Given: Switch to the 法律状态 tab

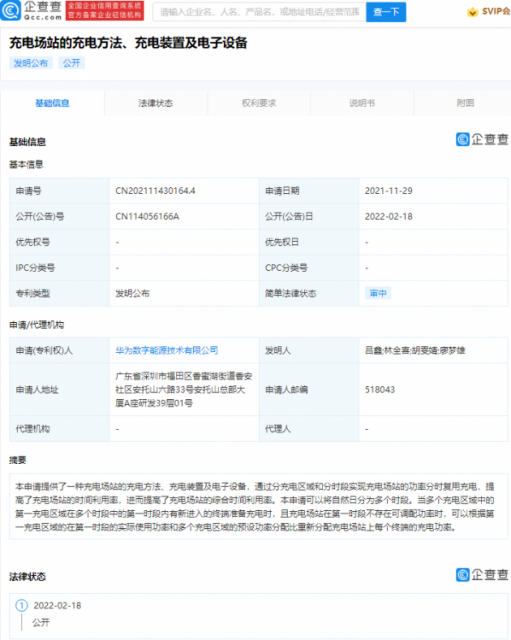Looking at the screenshot, I should (156, 103).
